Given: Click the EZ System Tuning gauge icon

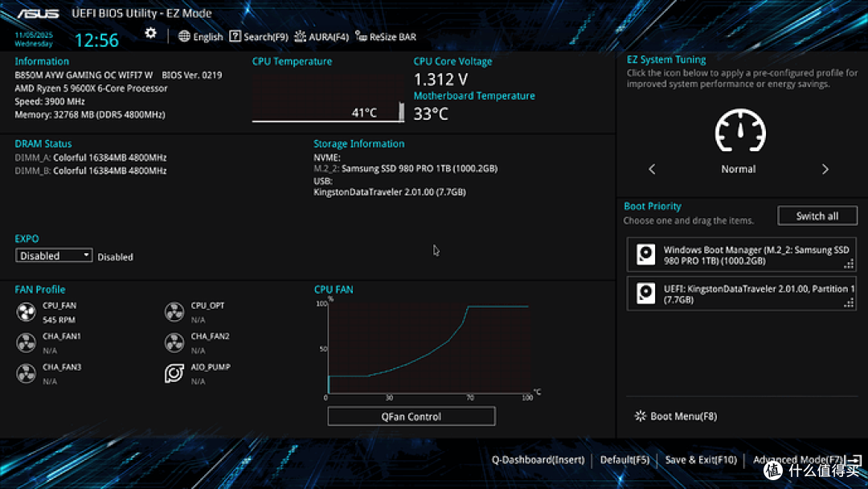Looking at the screenshot, I should tap(740, 131).
